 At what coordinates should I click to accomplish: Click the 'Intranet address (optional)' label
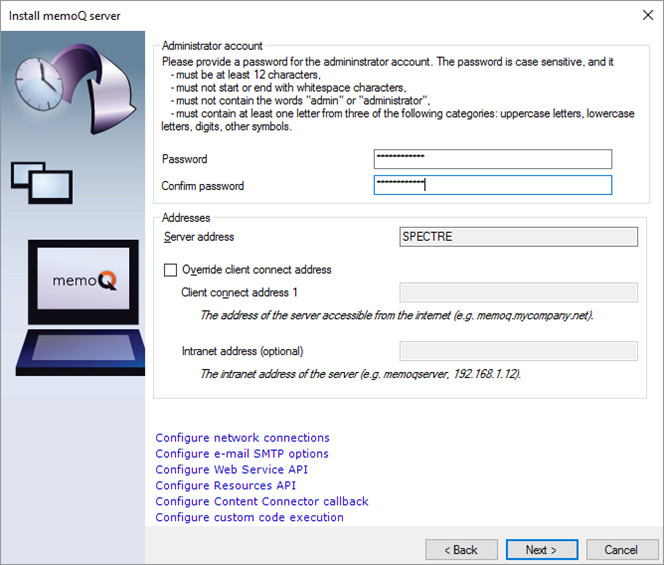(x=242, y=351)
